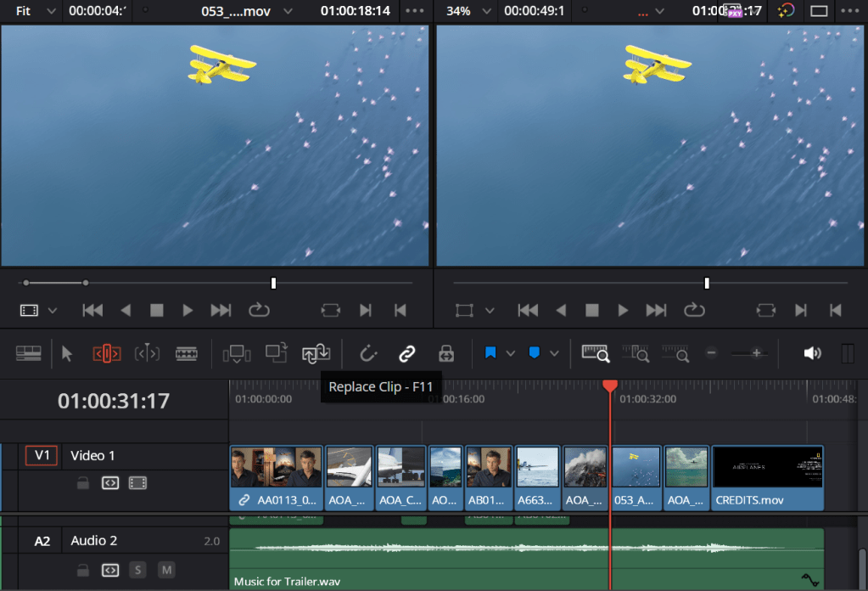Open timeline viewer three-dot options menu
This screenshot has height=591, width=868.
[x=849, y=11]
